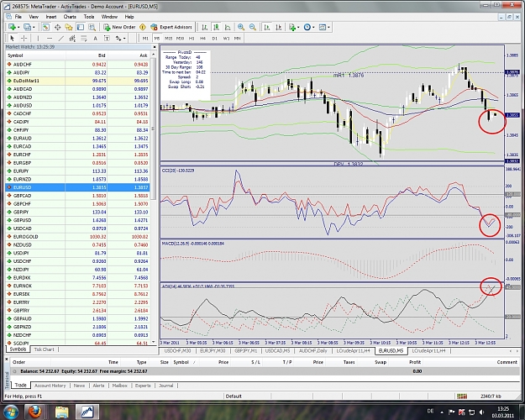The height and width of the screenshot is (420, 525).
Task: Toggle the Terminal panel icon
Action: (81, 27)
